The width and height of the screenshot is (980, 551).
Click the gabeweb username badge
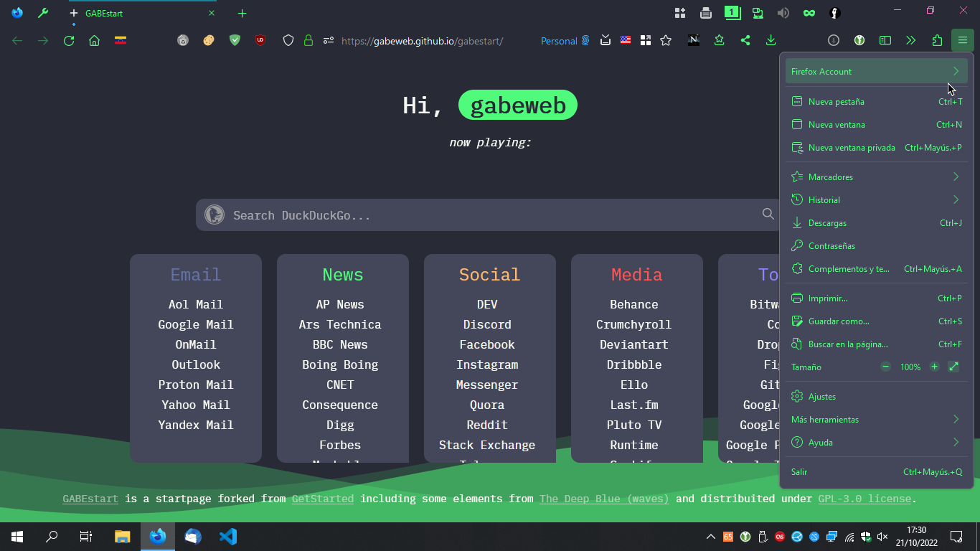tap(518, 105)
